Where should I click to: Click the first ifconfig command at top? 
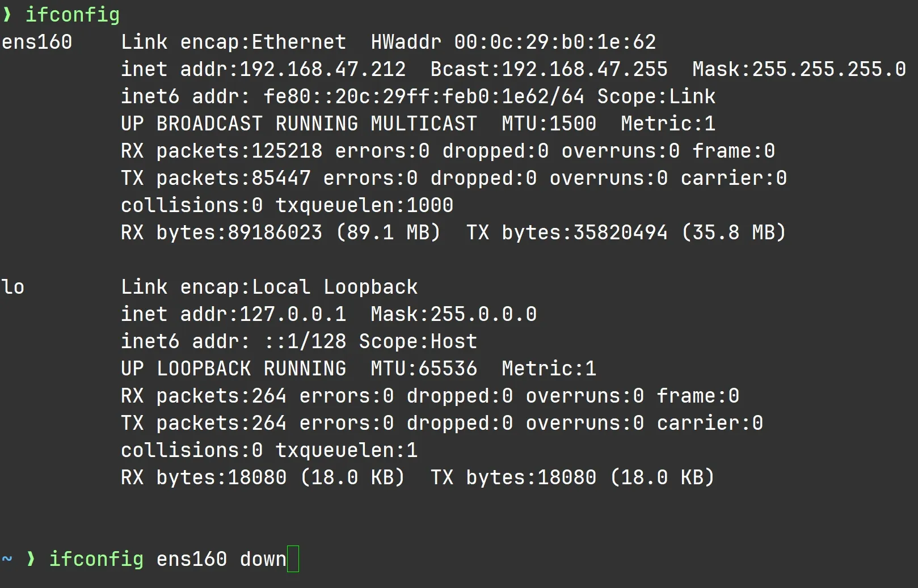[x=73, y=15]
